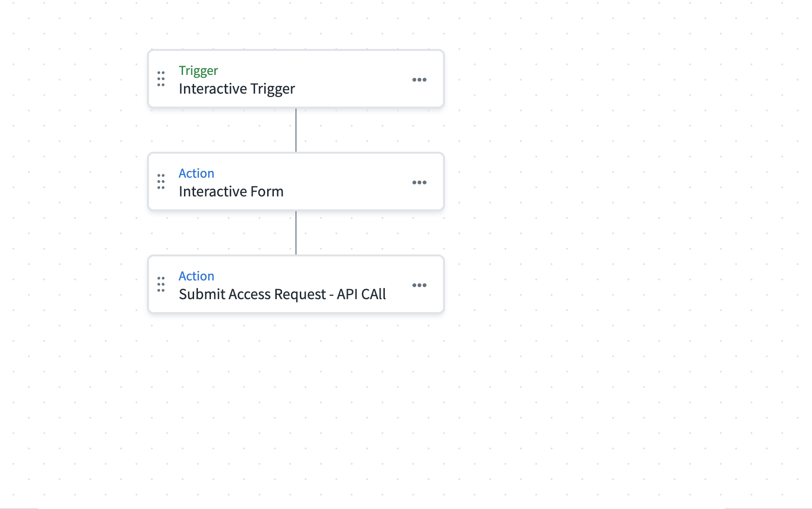Viewport: 812px width, 509px height.
Task: Click the Submit Access Request drag handle
Action: pyautogui.click(x=161, y=284)
